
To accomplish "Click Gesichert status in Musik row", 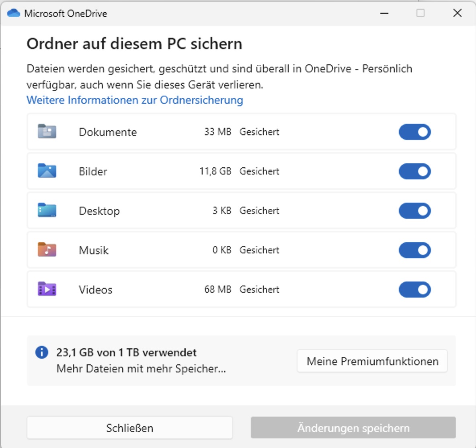I will click(260, 250).
